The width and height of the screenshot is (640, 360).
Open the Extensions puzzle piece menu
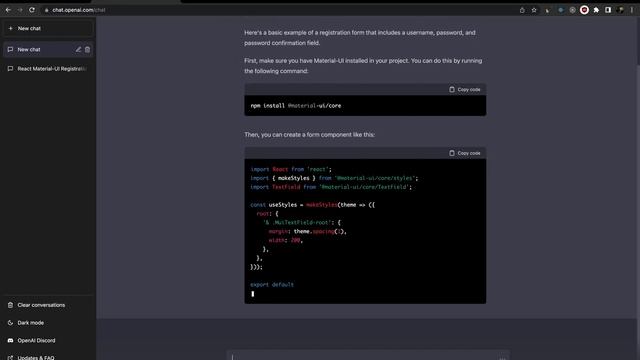pos(596,10)
